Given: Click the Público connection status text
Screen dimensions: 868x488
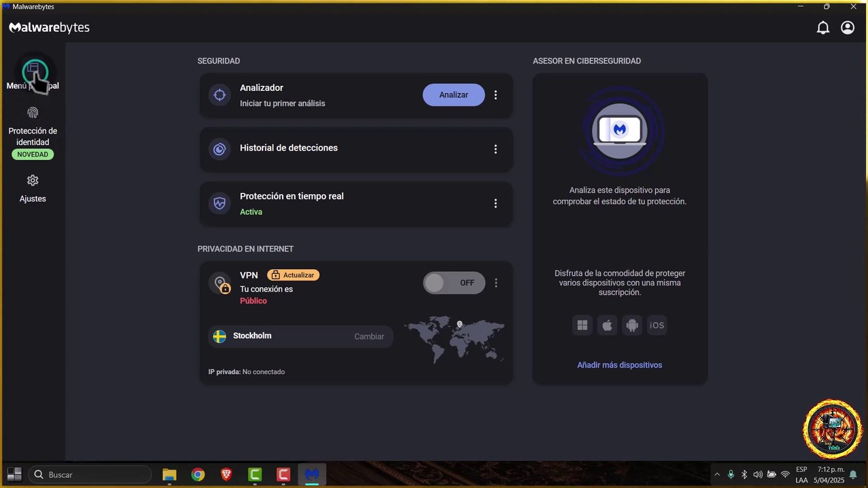Looking at the screenshot, I should click(x=254, y=301).
